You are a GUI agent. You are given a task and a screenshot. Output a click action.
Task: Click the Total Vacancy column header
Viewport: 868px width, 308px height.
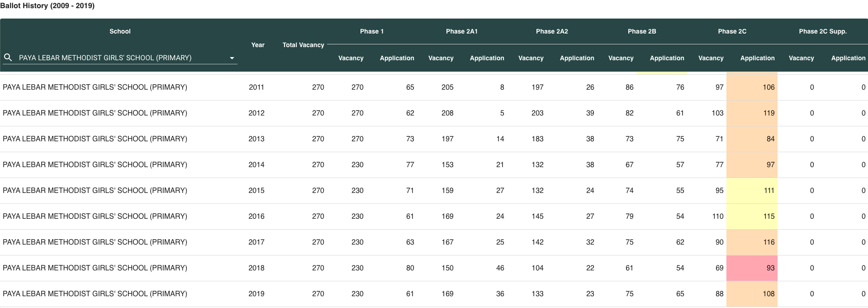[x=304, y=45]
